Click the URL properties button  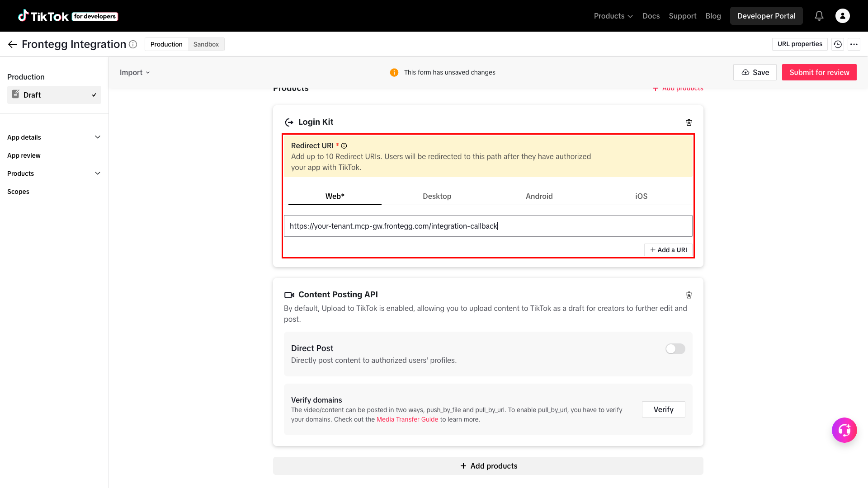[x=800, y=44]
